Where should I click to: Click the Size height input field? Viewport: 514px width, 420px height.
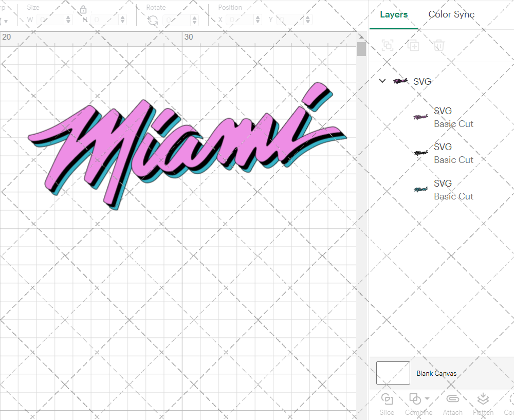(x=105, y=20)
